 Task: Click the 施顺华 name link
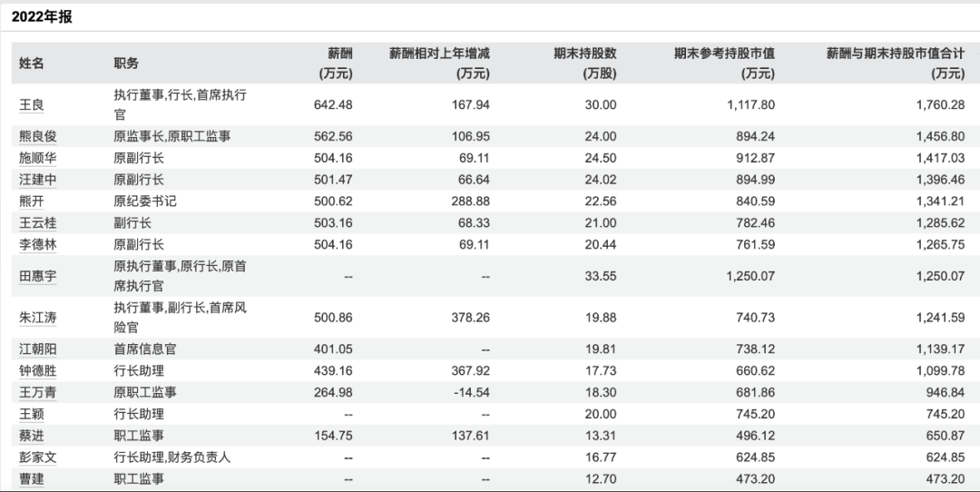point(38,158)
